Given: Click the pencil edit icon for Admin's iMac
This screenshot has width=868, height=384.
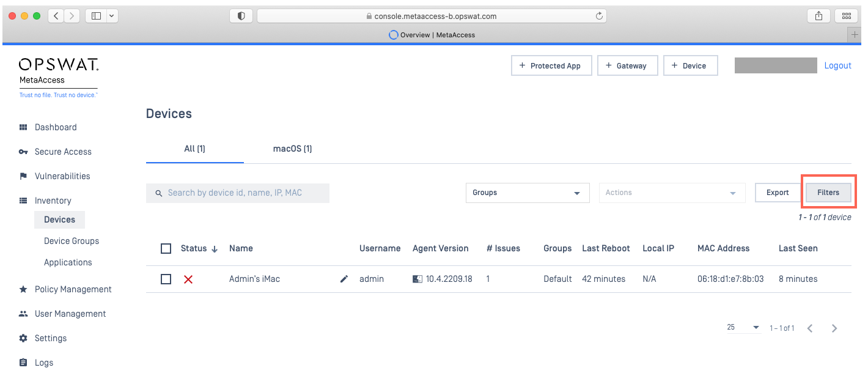Looking at the screenshot, I should [344, 279].
